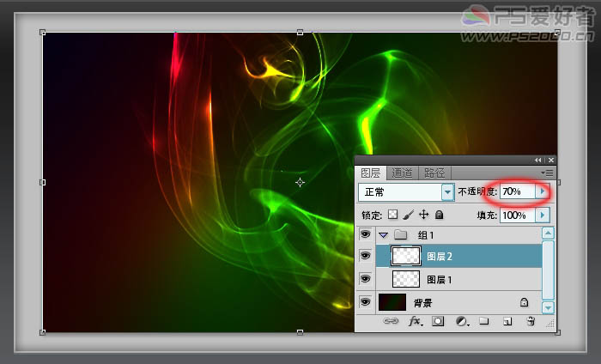The height and width of the screenshot is (364, 601).
Task: Open the fill slider arrow
Action: 541,215
